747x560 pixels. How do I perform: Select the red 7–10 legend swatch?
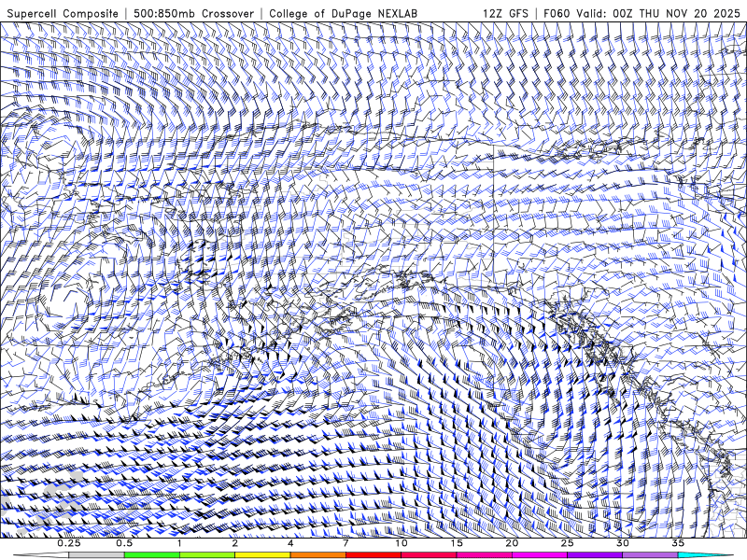coord(373,555)
